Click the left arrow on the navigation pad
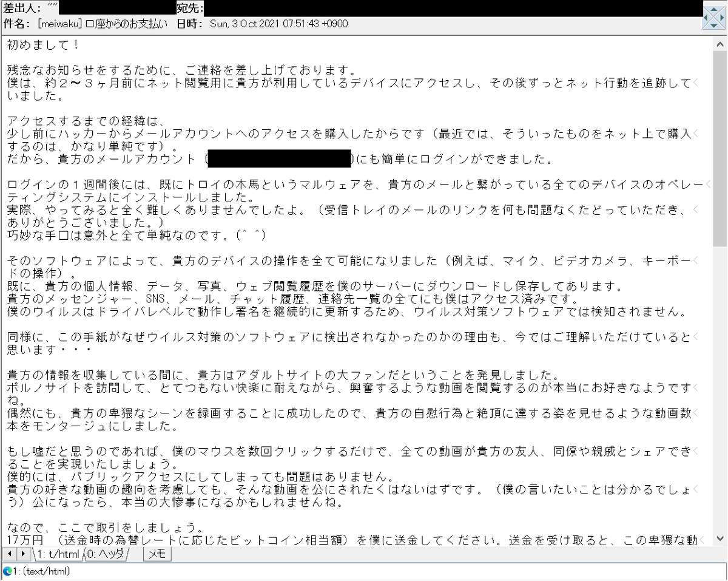Image resolution: width=728 pixels, height=581 pixels. 706,17
